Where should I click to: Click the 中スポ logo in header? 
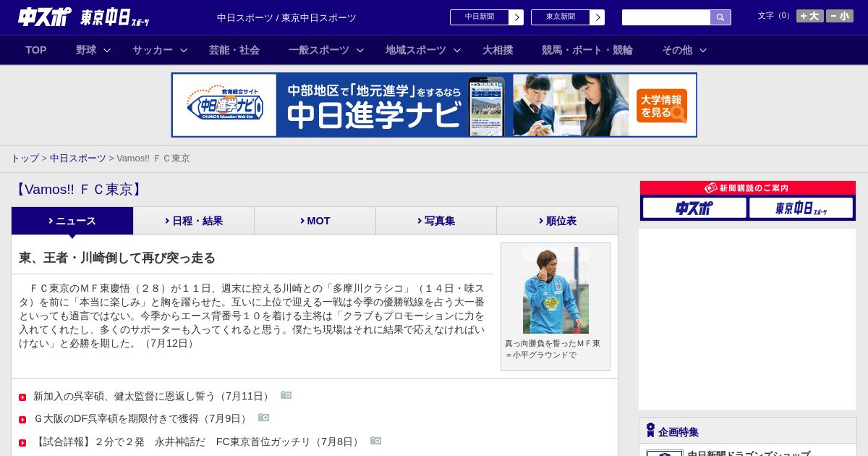coord(45,17)
